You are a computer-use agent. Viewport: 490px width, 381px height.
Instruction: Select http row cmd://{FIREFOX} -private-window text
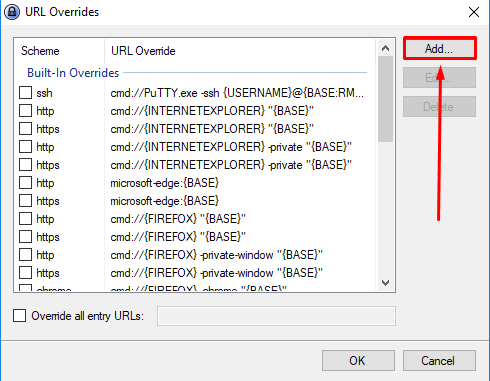tap(217, 255)
